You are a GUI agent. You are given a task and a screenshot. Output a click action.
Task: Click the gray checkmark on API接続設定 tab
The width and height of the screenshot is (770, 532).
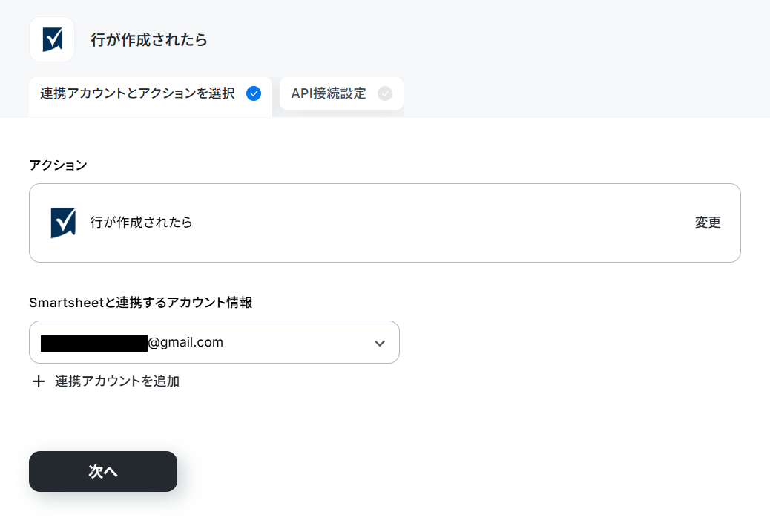pyautogui.click(x=385, y=93)
